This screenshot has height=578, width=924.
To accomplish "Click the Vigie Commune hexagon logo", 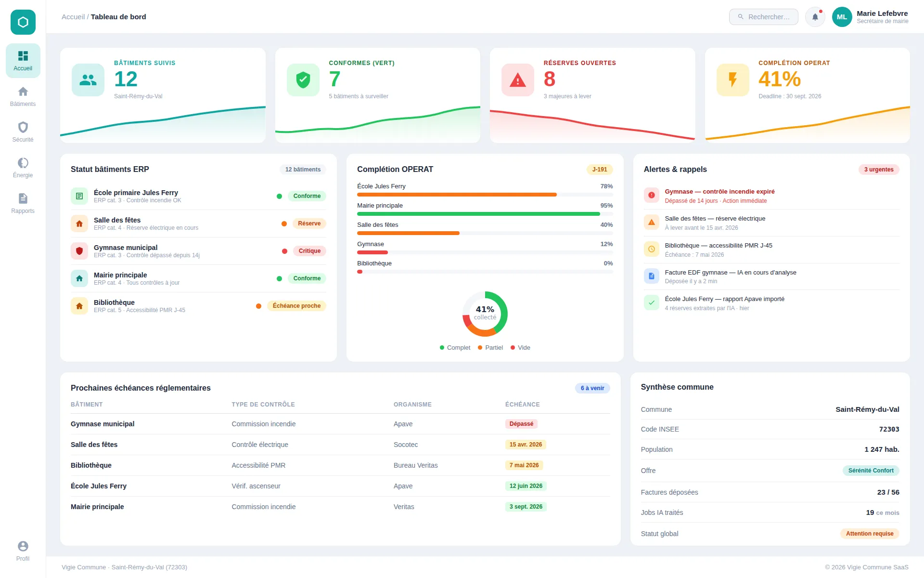I will coord(23,22).
